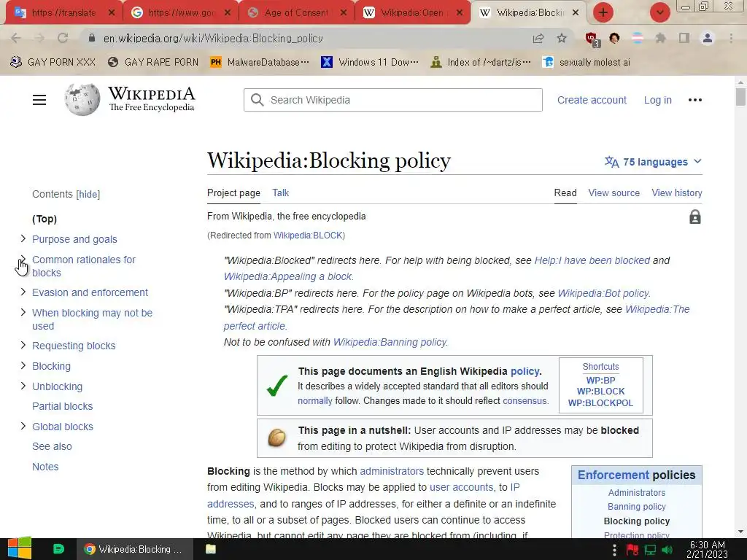Image resolution: width=747 pixels, height=560 pixels.
Task: Open the View source tab
Action: pos(614,192)
